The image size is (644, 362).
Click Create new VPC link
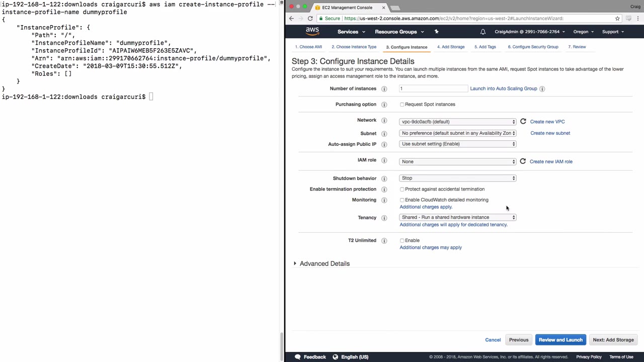(547, 122)
